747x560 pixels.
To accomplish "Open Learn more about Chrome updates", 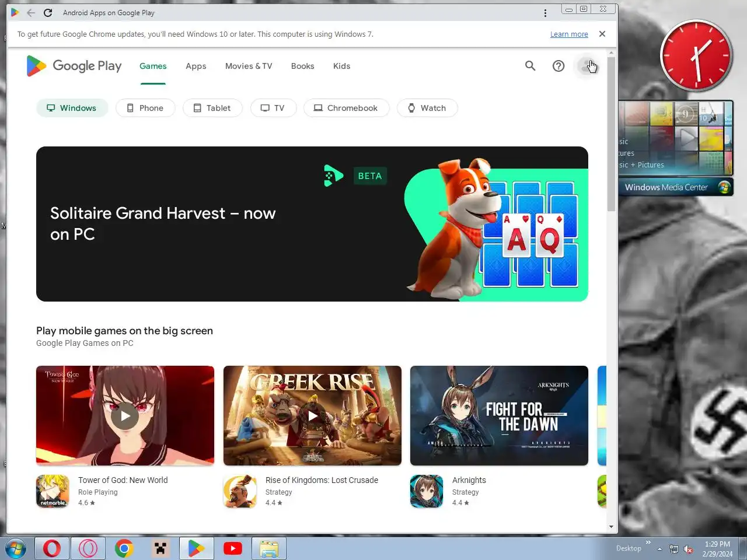I will (x=569, y=34).
